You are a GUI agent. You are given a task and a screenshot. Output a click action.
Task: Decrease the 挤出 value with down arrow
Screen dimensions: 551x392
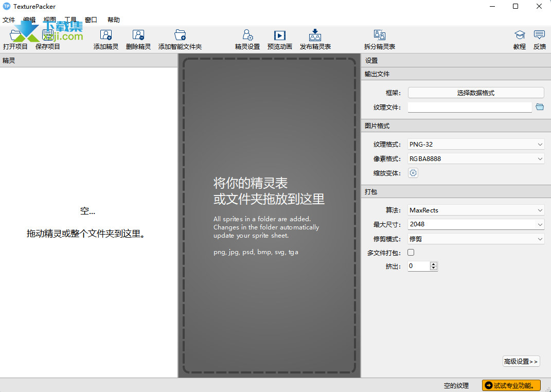434,269
